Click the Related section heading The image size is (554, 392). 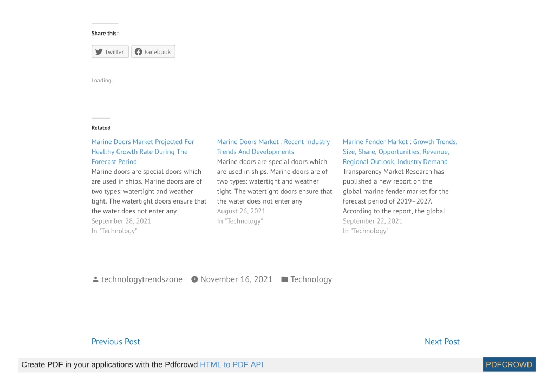click(101, 128)
